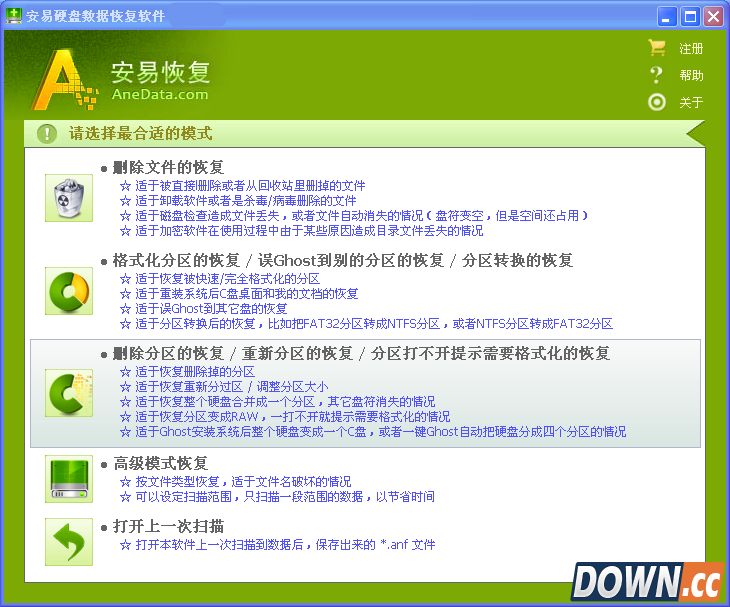Viewport: 730px width, 607px height.
Task: Click the green back-arrow last scan icon
Action: 69,542
